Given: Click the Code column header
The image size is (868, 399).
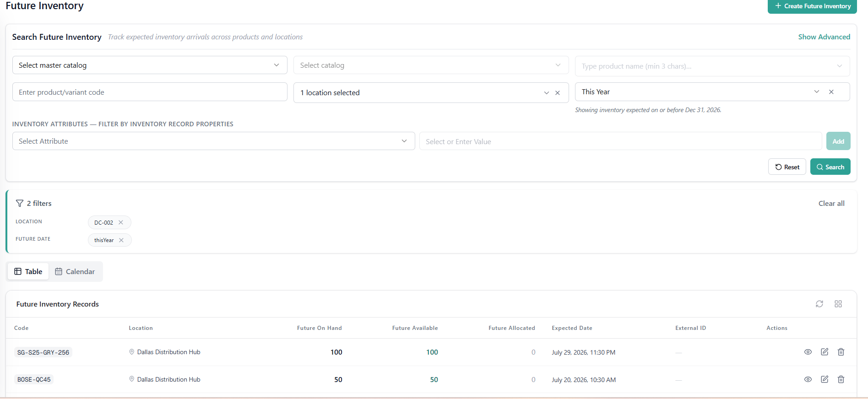Looking at the screenshot, I should pos(21,328).
